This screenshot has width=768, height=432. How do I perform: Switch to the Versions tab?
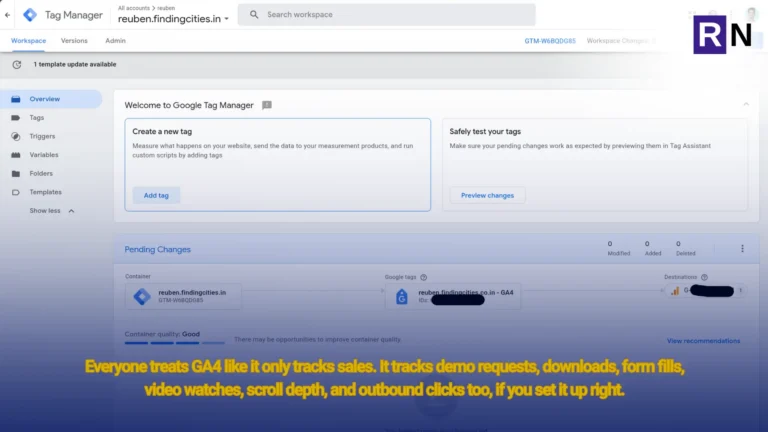[74, 41]
